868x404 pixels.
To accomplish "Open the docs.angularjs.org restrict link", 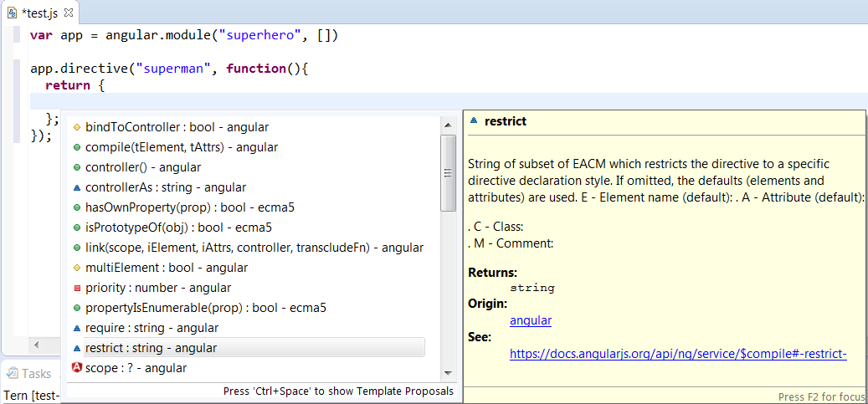I will click(x=678, y=354).
